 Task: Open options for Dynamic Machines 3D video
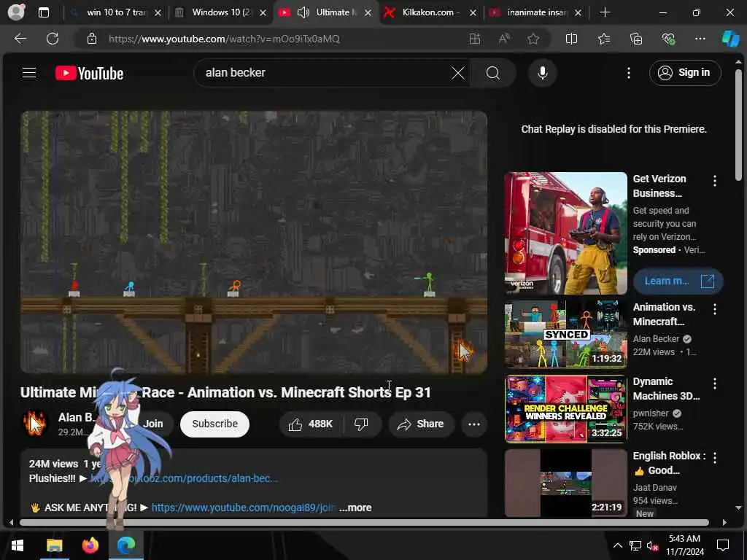click(715, 384)
